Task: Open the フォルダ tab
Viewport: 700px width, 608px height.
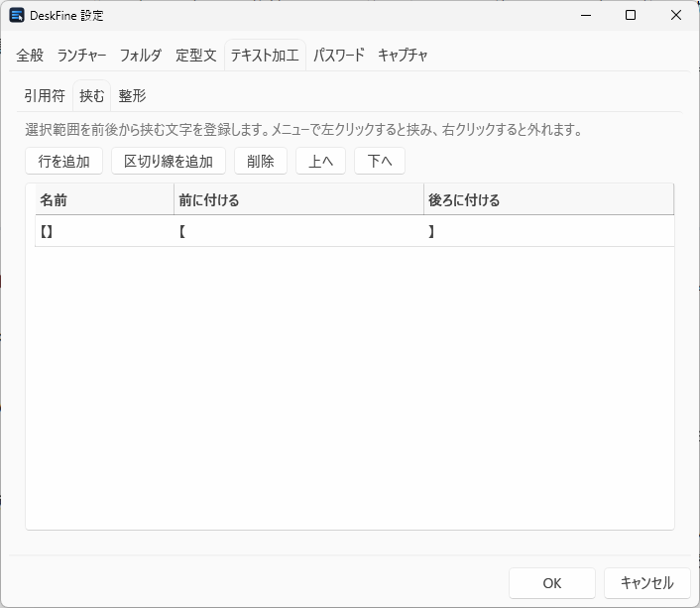Action: click(x=141, y=56)
